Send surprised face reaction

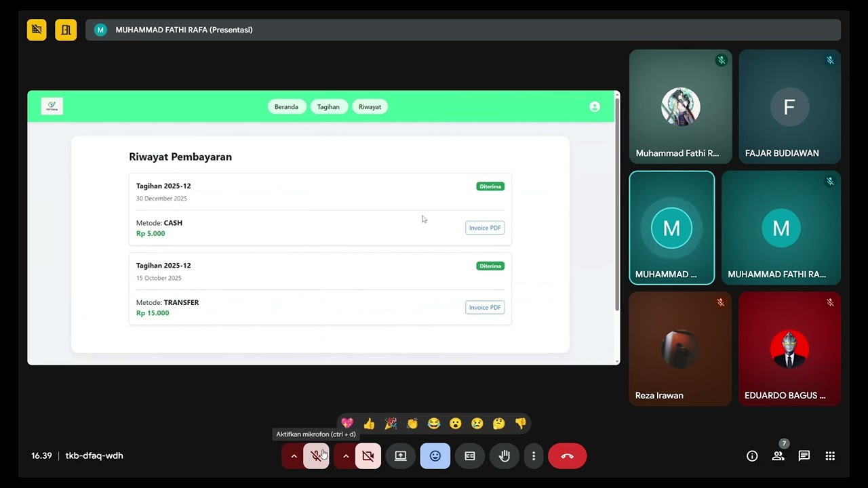456,424
